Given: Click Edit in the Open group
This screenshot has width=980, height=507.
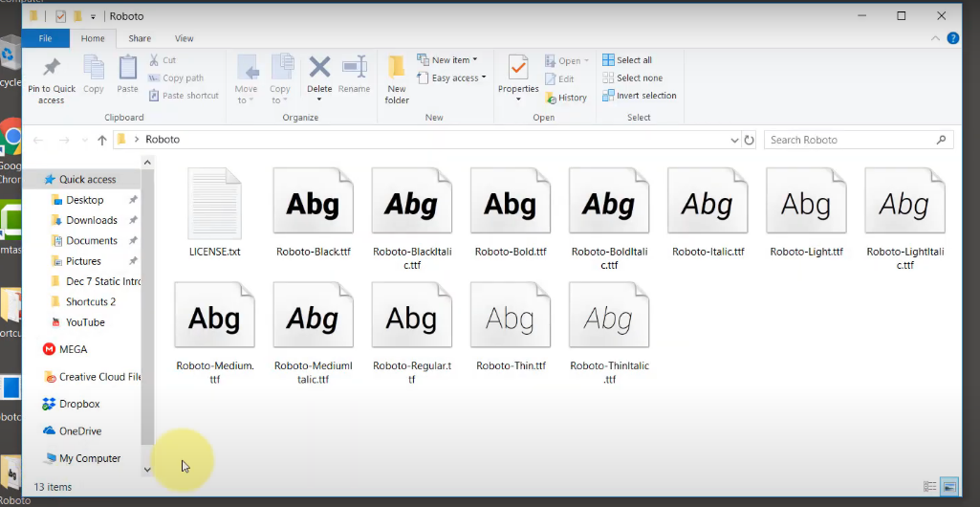Looking at the screenshot, I should pyautogui.click(x=559, y=78).
